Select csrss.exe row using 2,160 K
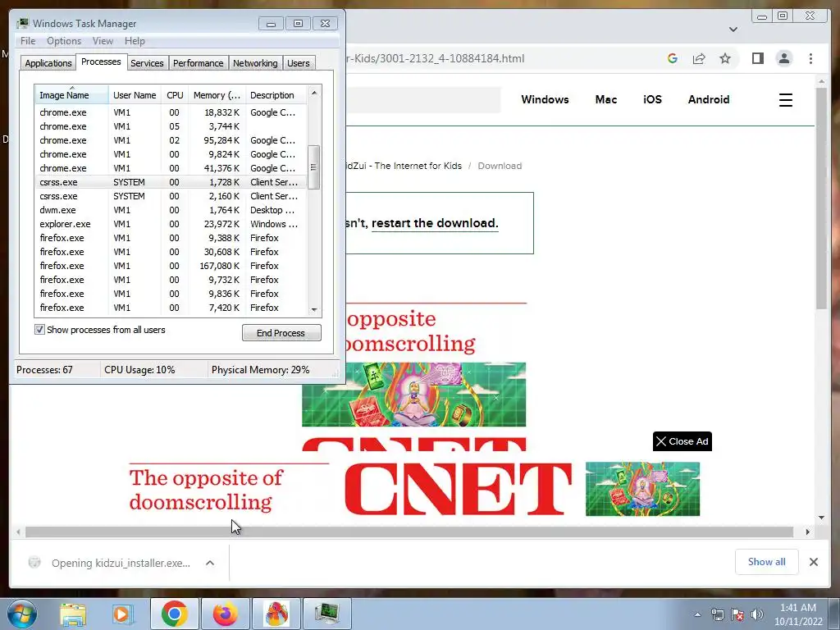This screenshot has height=630, width=840. (171, 196)
